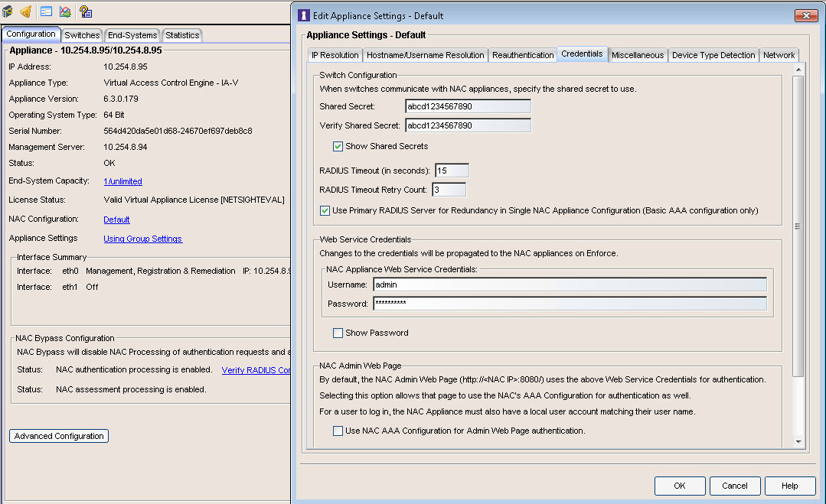Close the Edit Appliance Settings dialog
The height and width of the screenshot is (504, 826).
coord(806,16)
